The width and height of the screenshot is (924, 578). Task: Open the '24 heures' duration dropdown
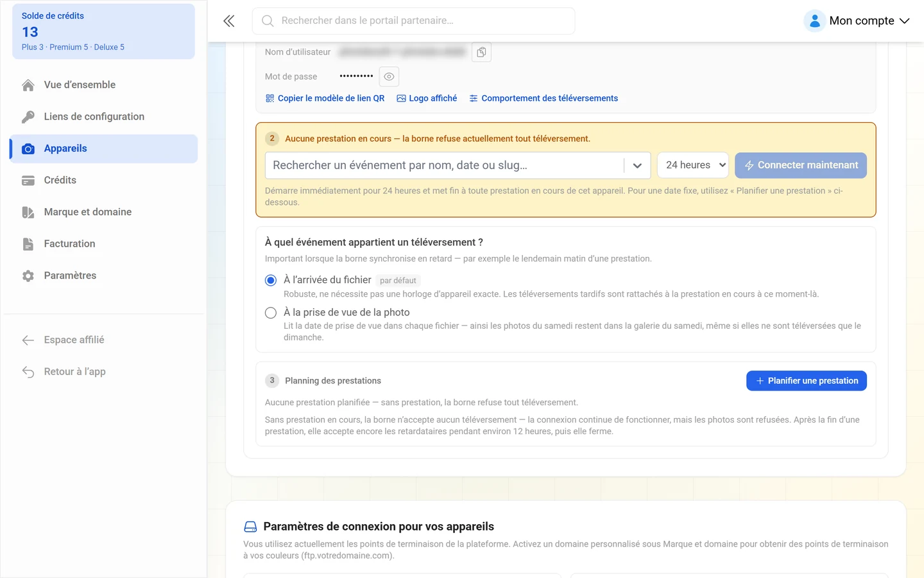click(x=693, y=166)
